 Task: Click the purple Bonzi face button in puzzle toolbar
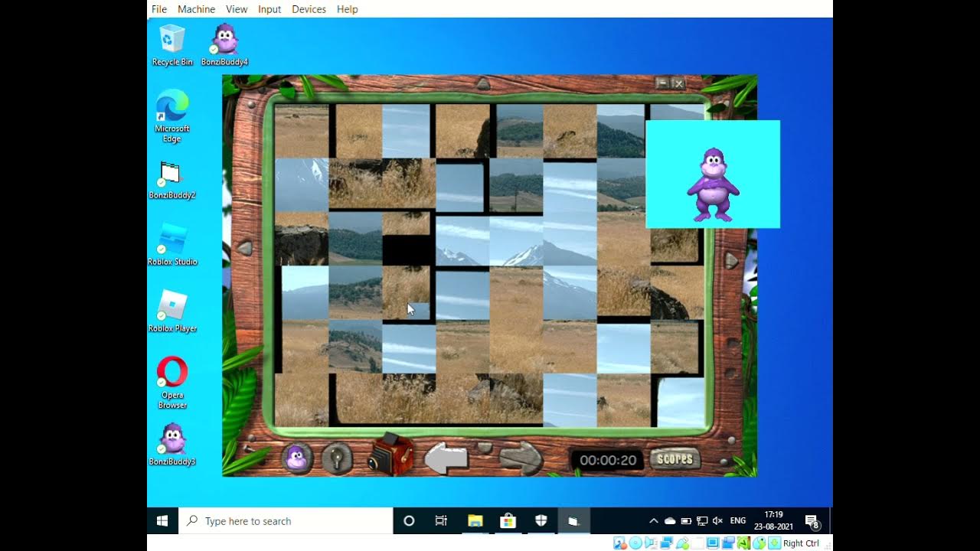[x=297, y=458]
